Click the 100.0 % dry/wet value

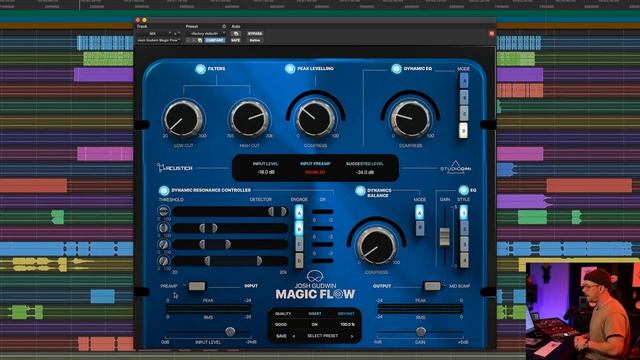[x=347, y=324]
